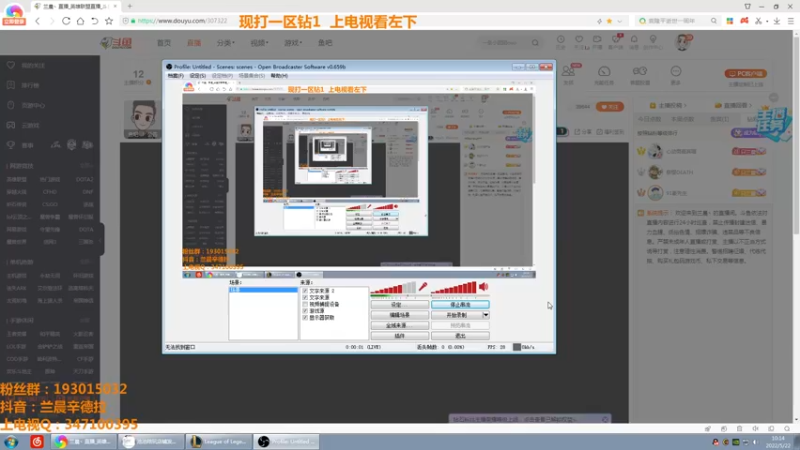800x450 pixels.
Task: Go to 首页 in Douyu navigation
Action: [x=164, y=43]
